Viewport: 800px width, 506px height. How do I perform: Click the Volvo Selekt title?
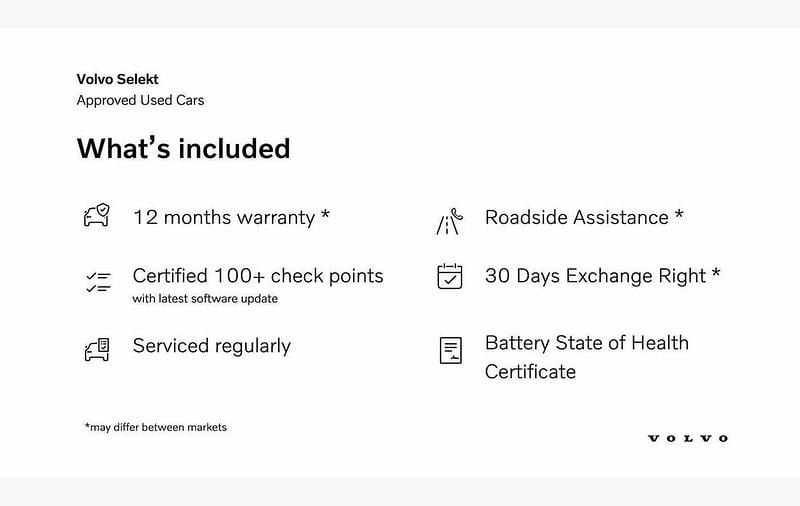pos(117,79)
